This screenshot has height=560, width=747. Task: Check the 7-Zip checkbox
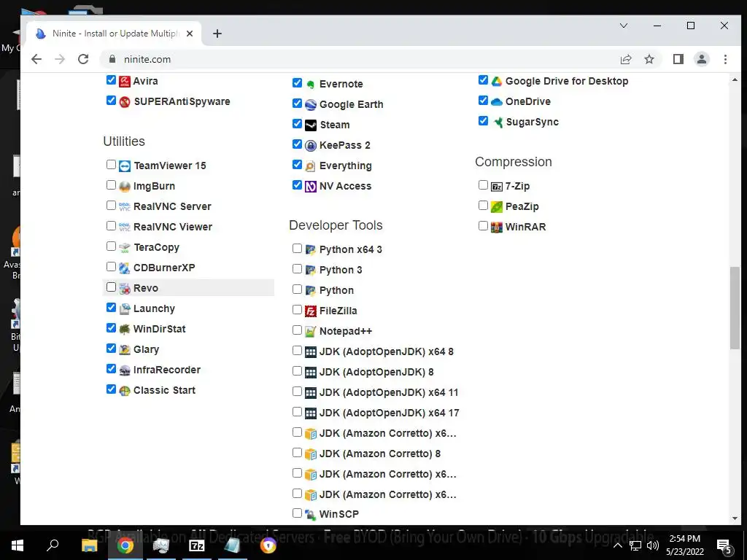[x=483, y=184]
